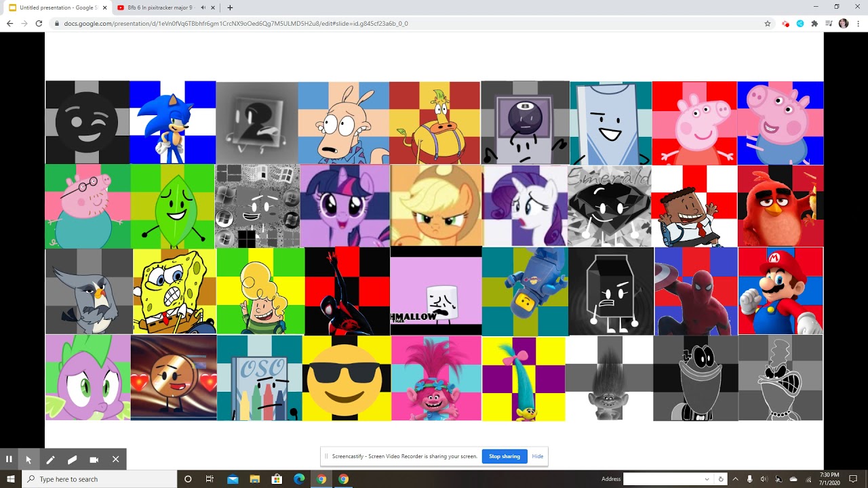Screen dimensions: 868x488
Task: Select the Applejack pony image
Action: (x=436, y=205)
